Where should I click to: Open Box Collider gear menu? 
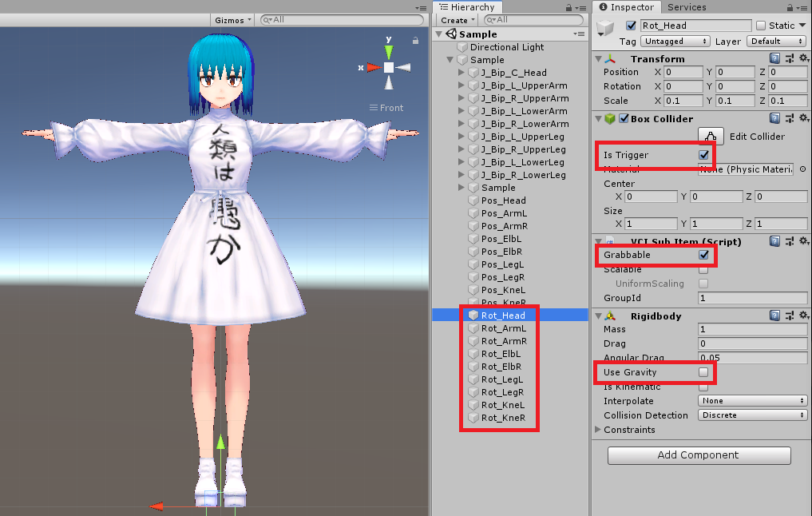[804, 119]
